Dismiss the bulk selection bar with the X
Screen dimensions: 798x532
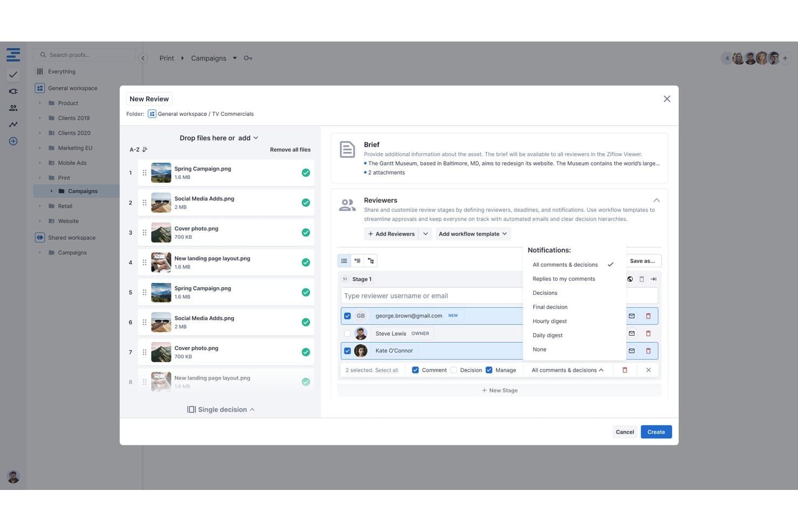649,370
